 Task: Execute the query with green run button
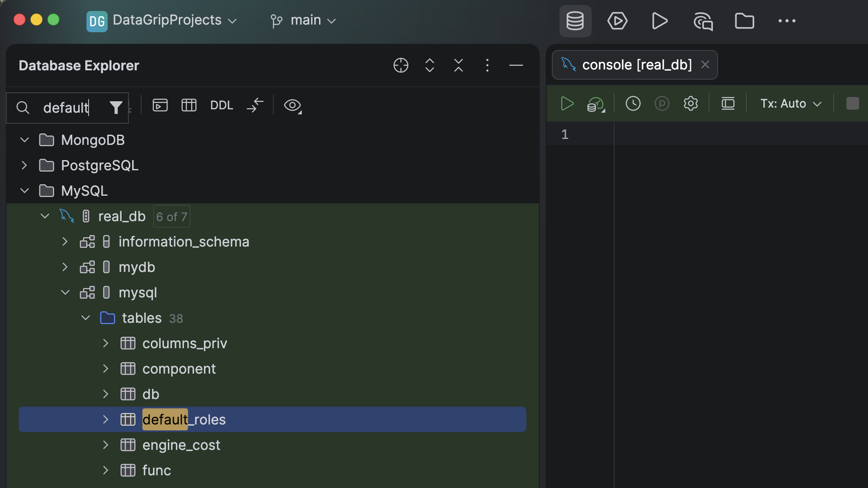[567, 103]
